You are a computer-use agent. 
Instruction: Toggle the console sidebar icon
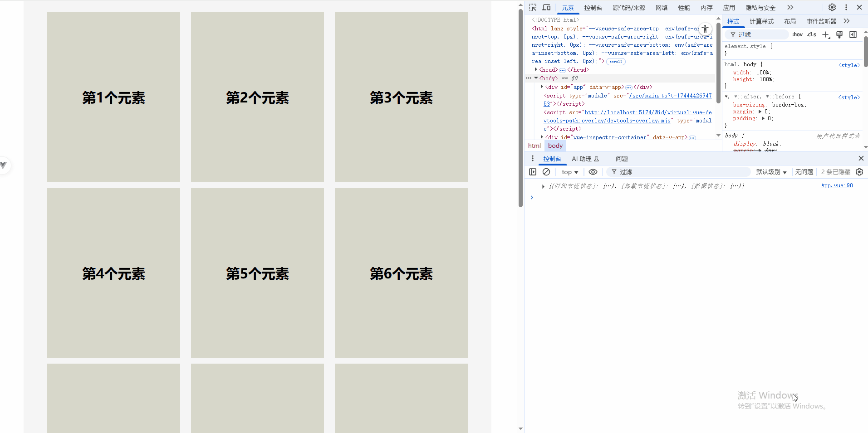pos(533,172)
